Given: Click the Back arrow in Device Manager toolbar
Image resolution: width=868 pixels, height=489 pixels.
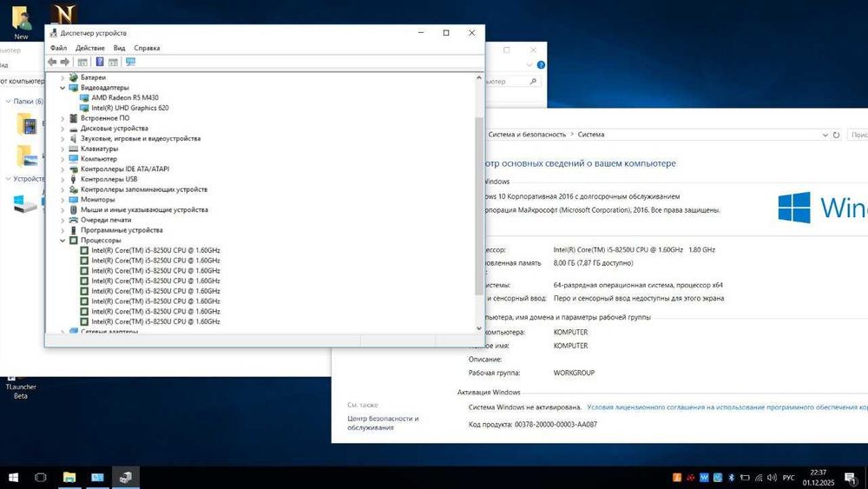Looking at the screenshot, I should click(x=52, y=62).
